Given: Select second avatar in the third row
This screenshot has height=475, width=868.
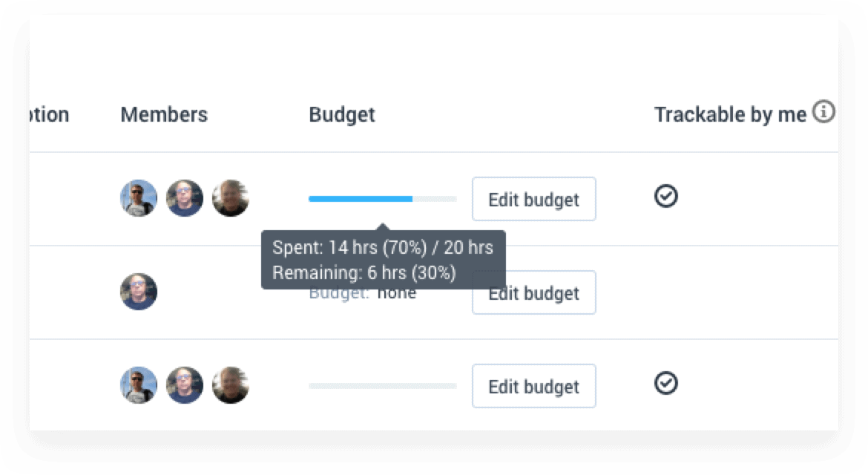Looking at the screenshot, I should tap(184, 384).
